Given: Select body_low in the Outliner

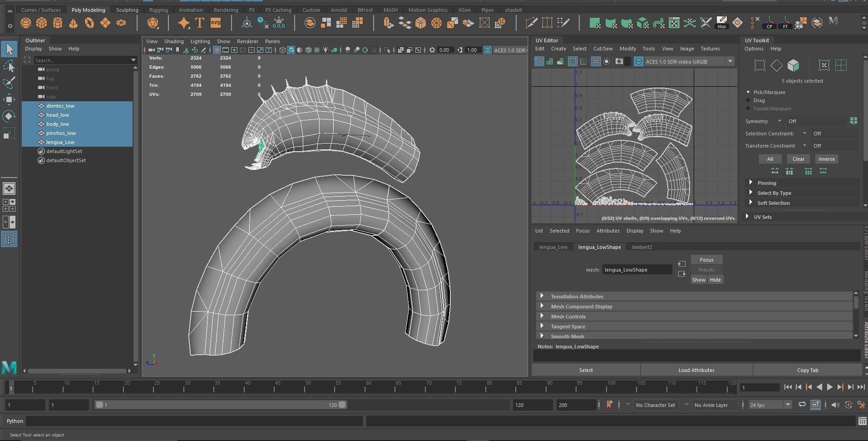Looking at the screenshot, I should point(58,124).
